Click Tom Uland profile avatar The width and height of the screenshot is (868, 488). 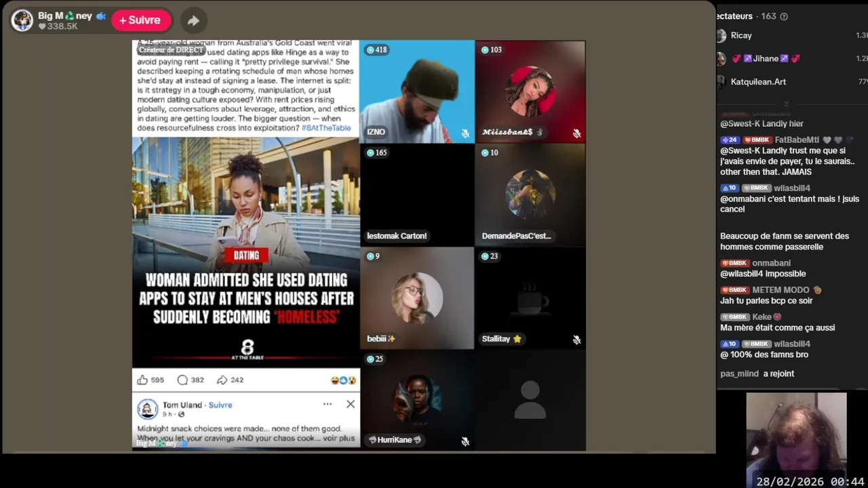pyautogui.click(x=147, y=409)
